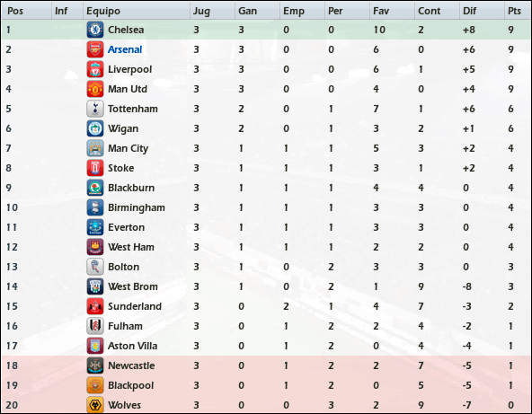Viewport: 532px width, 414px height.
Task: Open the Arsenal team link
Action: point(125,49)
